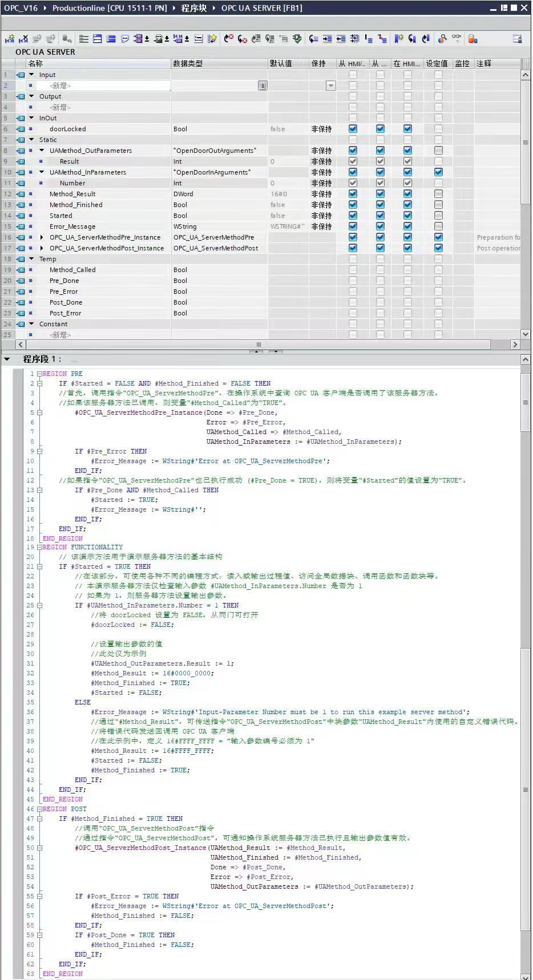This screenshot has width=533, height=980.
Task: Expand OPC_UA_ServerMethodPre_Instance
Action: [x=42, y=237]
